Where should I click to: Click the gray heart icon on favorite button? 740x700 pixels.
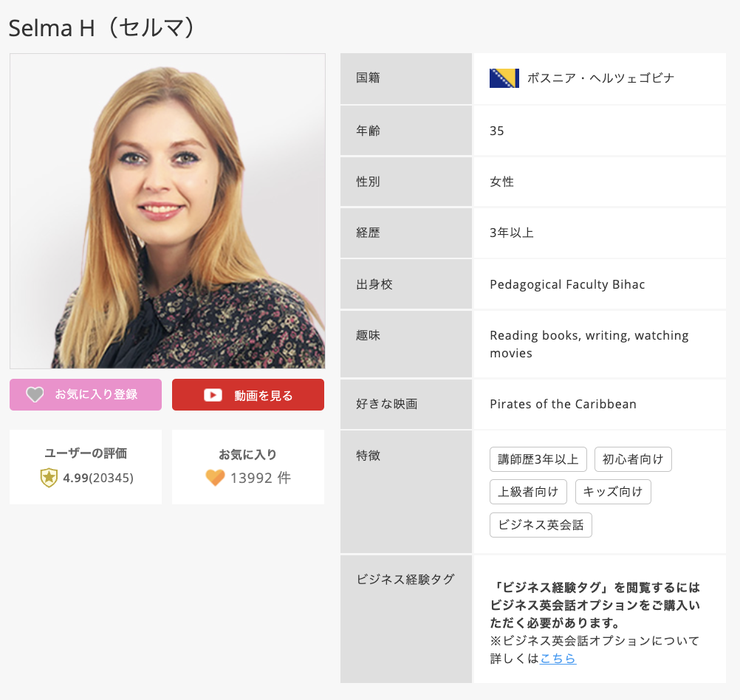(35, 395)
